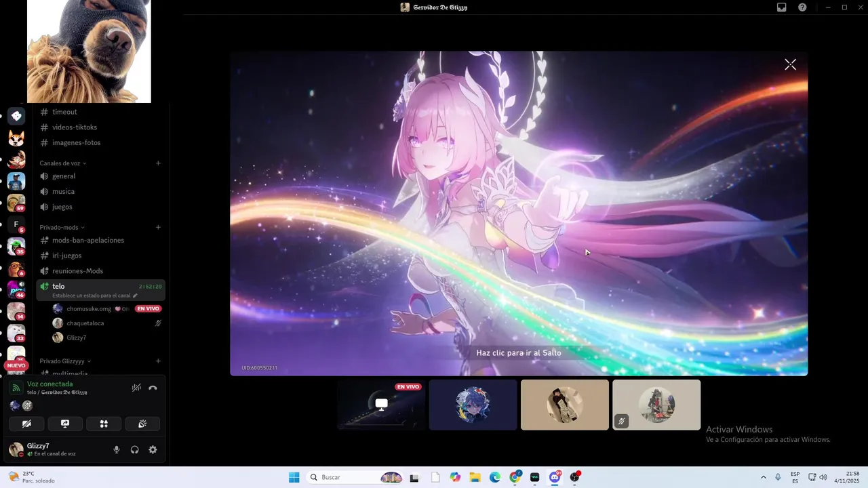Select the blue-haired avatar participant tile
The image size is (868, 488).
pyautogui.click(x=473, y=405)
